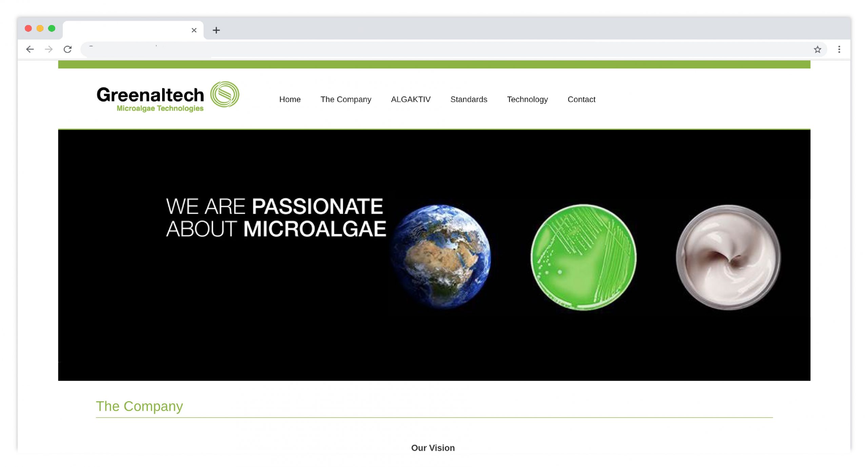This screenshot has width=868, height=467.
Task: Open The Company navigation item
Action: [346, 99]
